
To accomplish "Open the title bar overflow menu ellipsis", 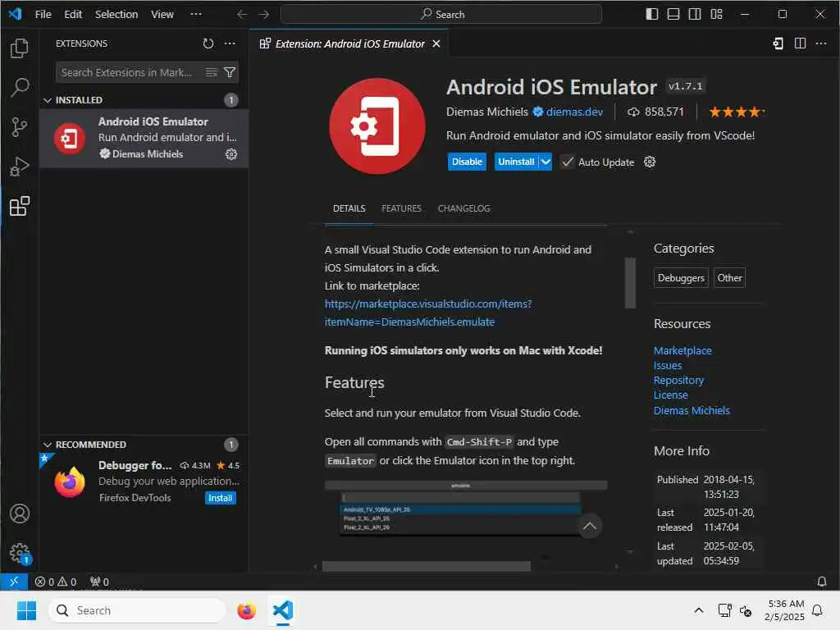I will pyautogui.click(x=196, y=15).
